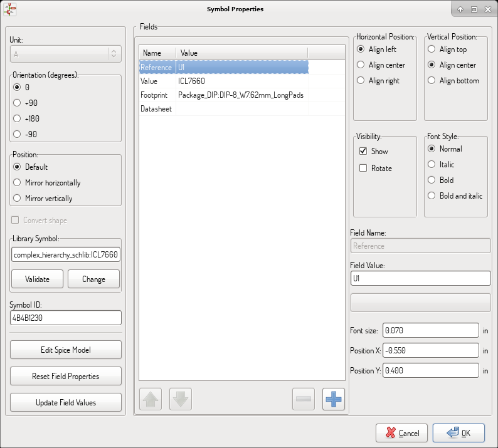Click the window maximize icon

click(474, 9)
